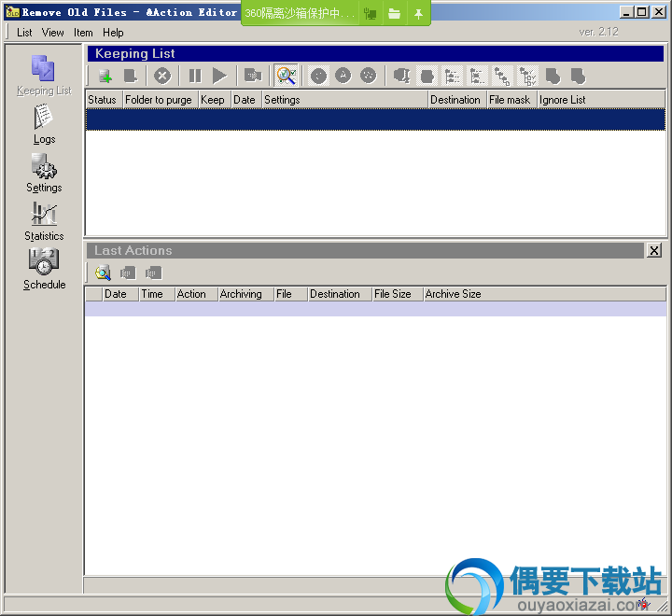Screen dimensions: 672x616
Task: Click the 360 sandbox protection label
Action: click(x=300, y=13)
